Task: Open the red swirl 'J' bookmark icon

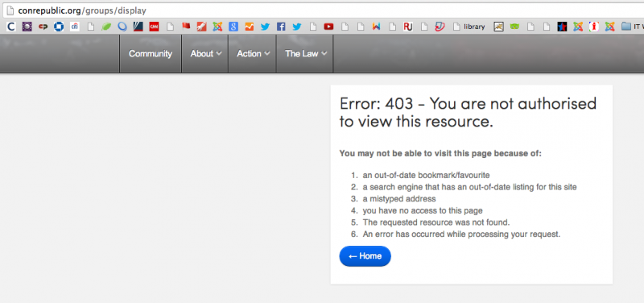Action: point(440,27)
